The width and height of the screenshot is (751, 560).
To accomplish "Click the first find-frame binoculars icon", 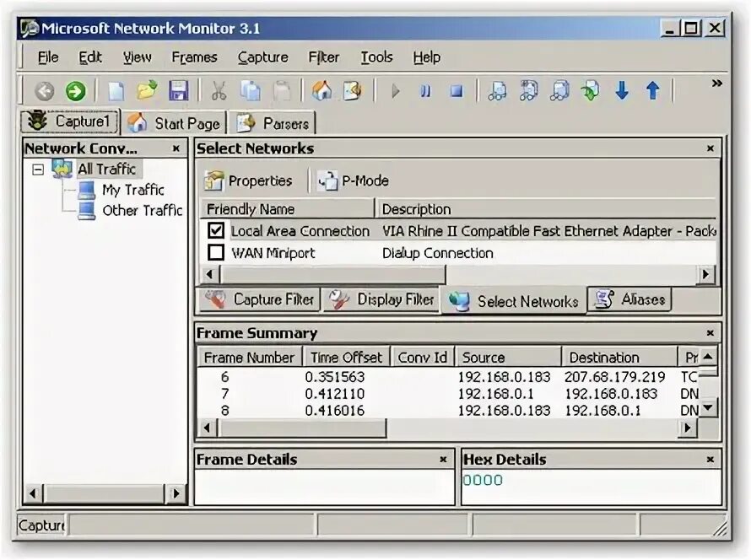I will click(497, 90).
